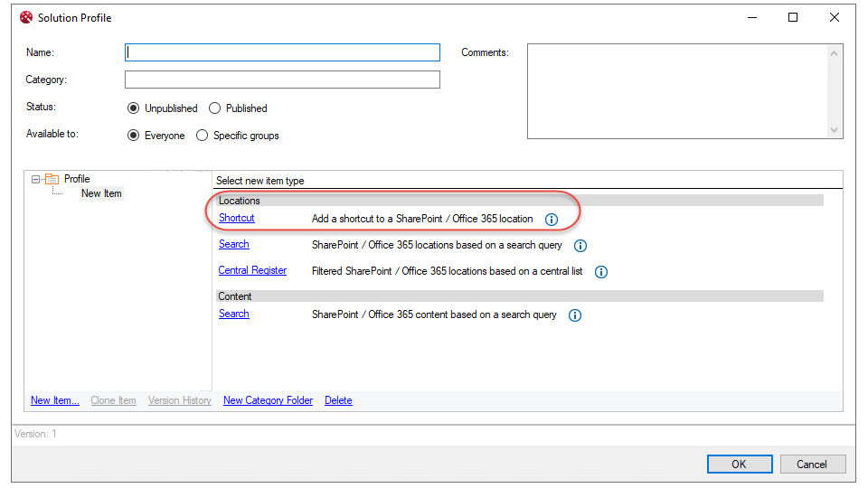Select New Item in the profile tree
The image size is (868, 488).
[101, 193]
